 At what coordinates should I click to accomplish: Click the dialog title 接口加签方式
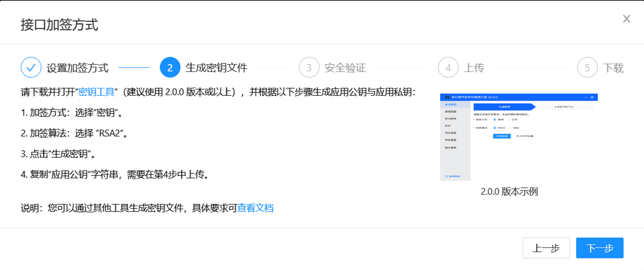pyautogui.click(x=59, y=25)
